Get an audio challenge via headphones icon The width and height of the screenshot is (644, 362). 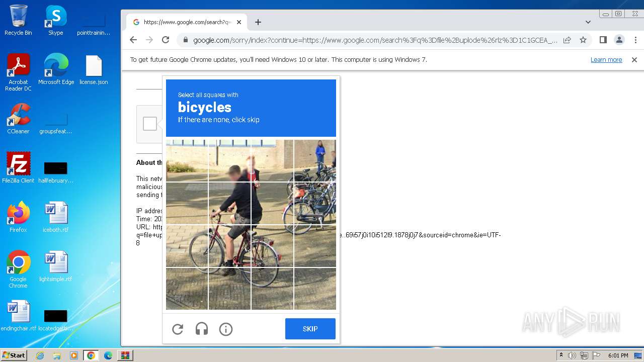tap(202, 329)
